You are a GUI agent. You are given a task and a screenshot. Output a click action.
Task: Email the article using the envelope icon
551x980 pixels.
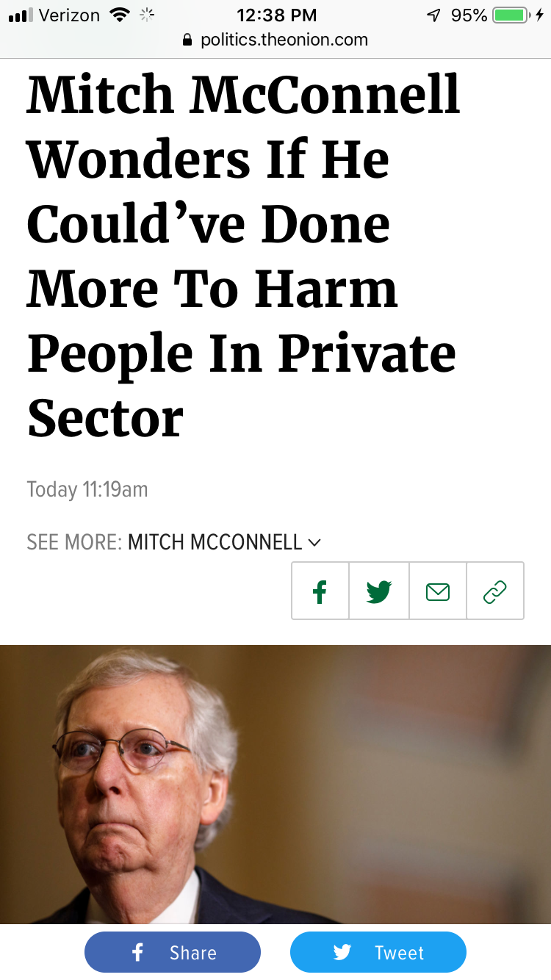438,591
